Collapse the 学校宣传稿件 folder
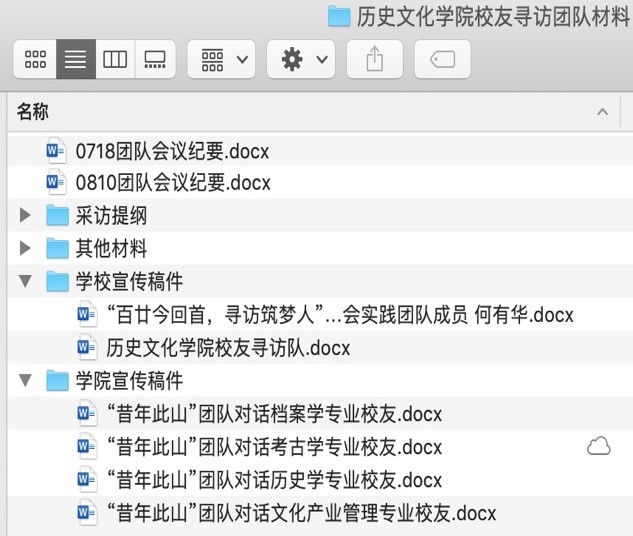Image resolution: width=633 pixels, height=536 pixels. 25,282
